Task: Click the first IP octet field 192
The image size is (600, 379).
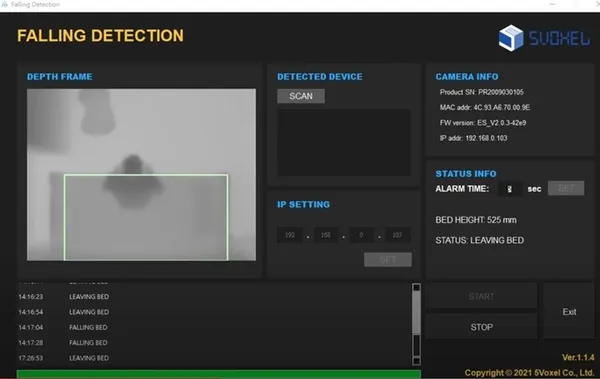Action: [x=290, y=235]
